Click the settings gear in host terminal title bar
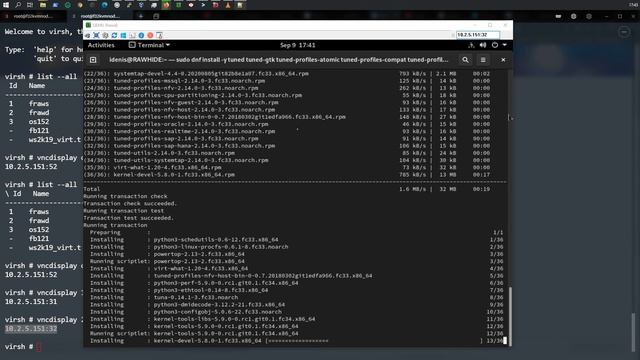 point(589,16)
